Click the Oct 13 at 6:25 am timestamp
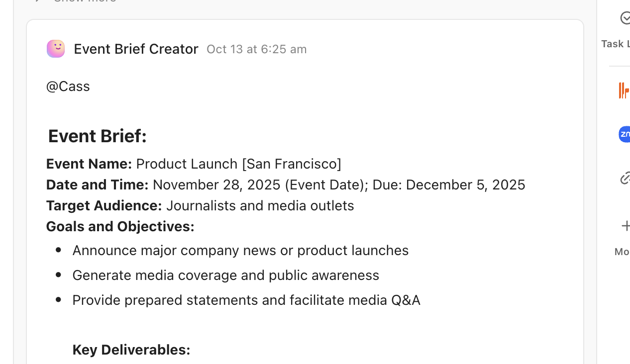 [x=256, y=49]
